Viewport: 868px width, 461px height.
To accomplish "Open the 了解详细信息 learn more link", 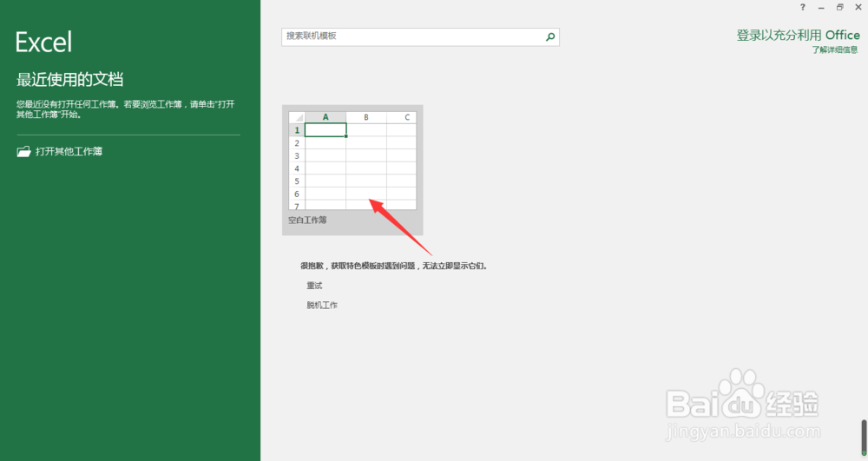I will [x=835, y=49].
